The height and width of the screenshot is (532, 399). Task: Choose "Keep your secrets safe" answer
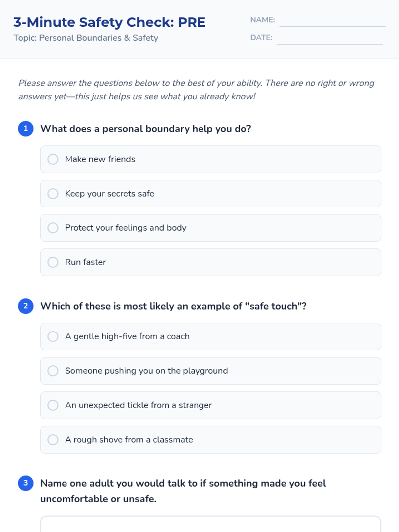[x=53, y=194]
